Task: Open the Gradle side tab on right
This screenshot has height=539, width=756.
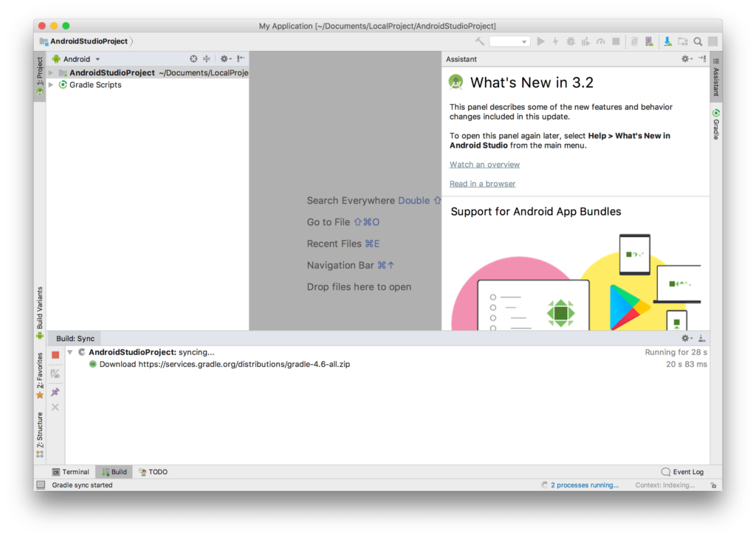Action: (x=716, y=124)
